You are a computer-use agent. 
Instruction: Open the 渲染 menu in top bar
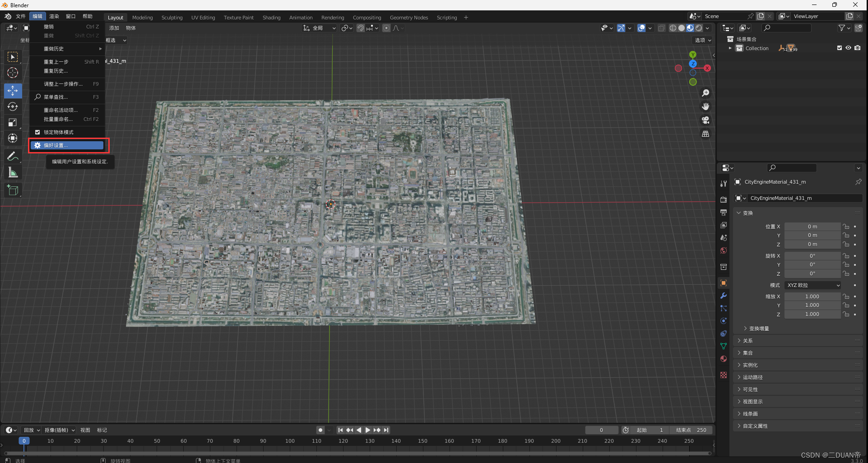click(54, 16)
